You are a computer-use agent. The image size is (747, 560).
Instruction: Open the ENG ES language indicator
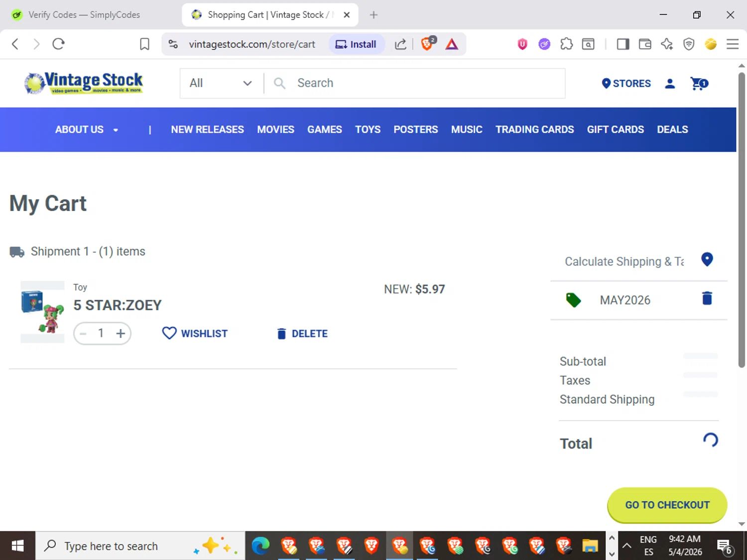pyautogui.click(x=648, y=546)
